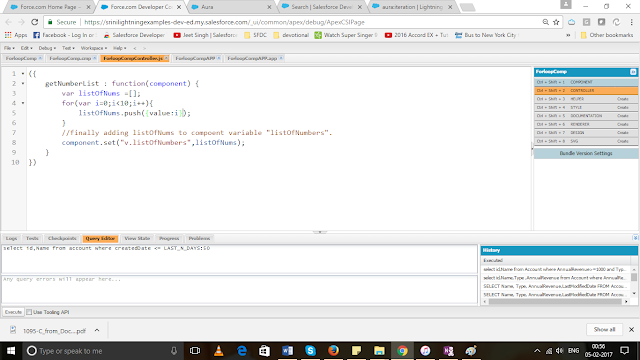640x360 pixels.
Task: Click the navigate back arrow in Developer Console
Action: (x=135, y=48)
